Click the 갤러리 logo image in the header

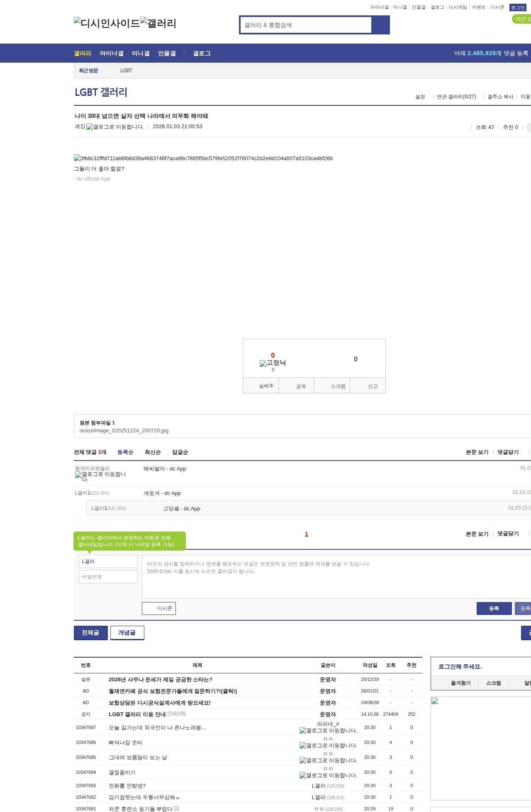(x=158, y=23)
